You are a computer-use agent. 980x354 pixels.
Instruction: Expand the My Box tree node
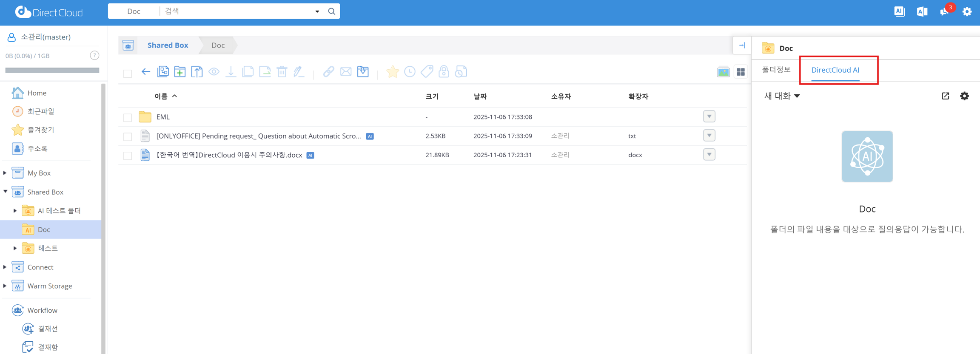pyautogui.click(x=5, y=173)
